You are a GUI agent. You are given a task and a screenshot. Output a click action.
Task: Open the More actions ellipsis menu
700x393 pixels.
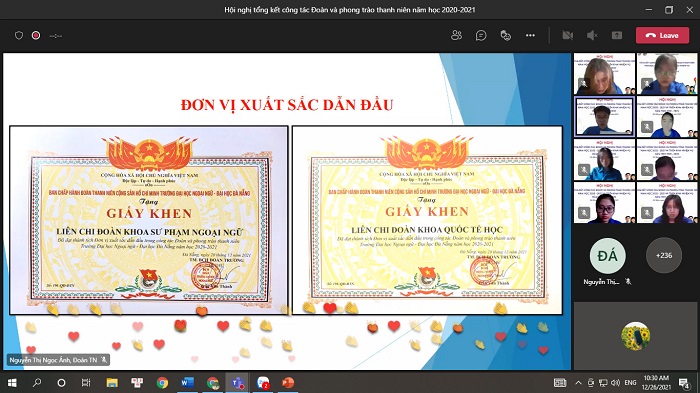(x=530, y=35)
